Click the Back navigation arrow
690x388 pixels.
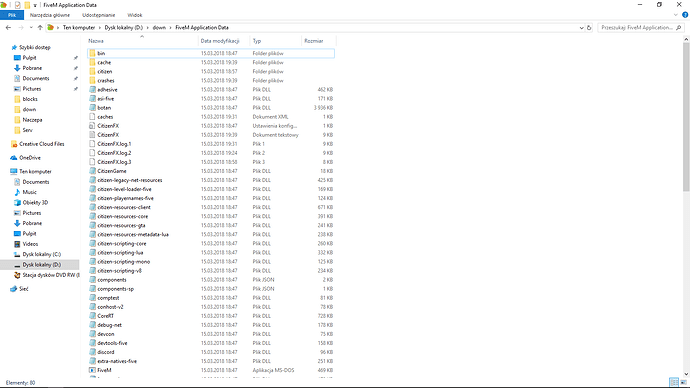[8, 27]
